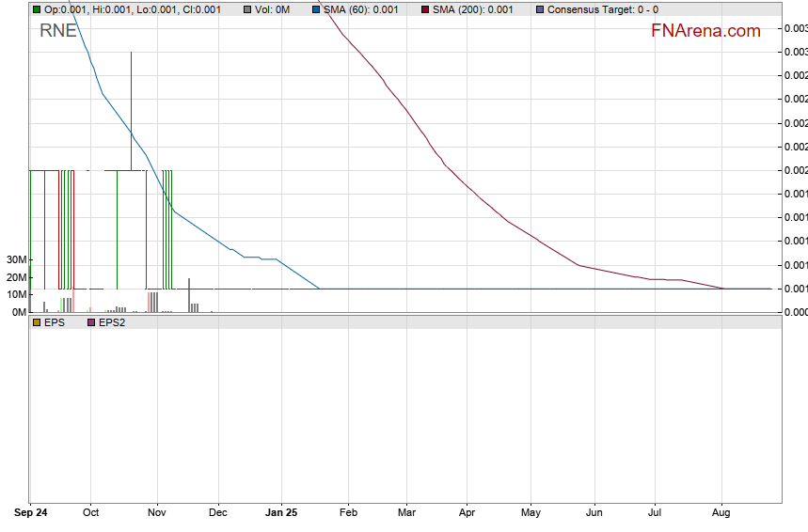Click the grey Vol legend swatch
808x532 pixels.
point(247,9)
